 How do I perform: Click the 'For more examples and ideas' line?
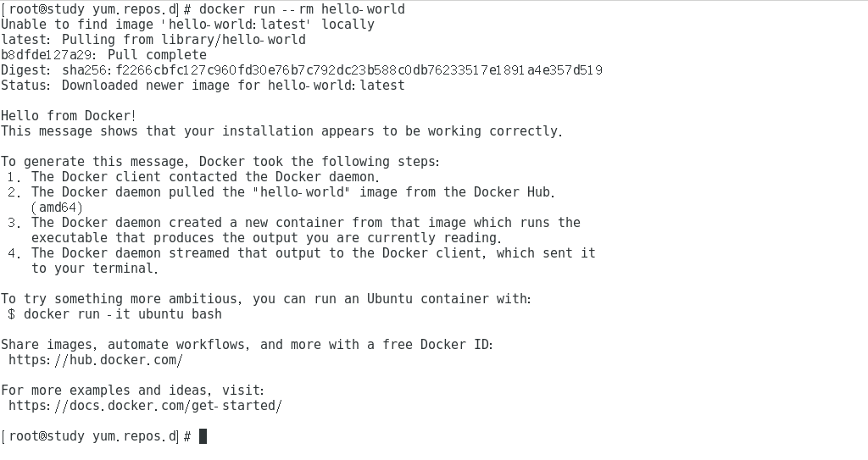tap(133, 391)
